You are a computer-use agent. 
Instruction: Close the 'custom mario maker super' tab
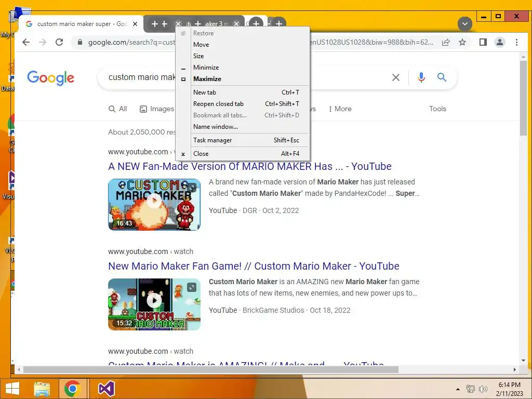tap(135, 24)
